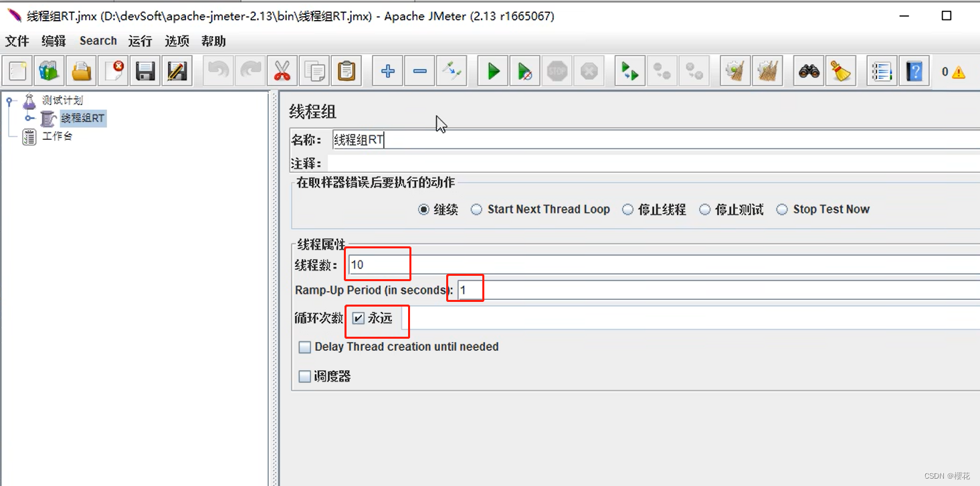The width and height of the screenshot is (980, 486).
Task: Click the Undo arrow icon
Action: pyautogui.click(x=218, y=70)
